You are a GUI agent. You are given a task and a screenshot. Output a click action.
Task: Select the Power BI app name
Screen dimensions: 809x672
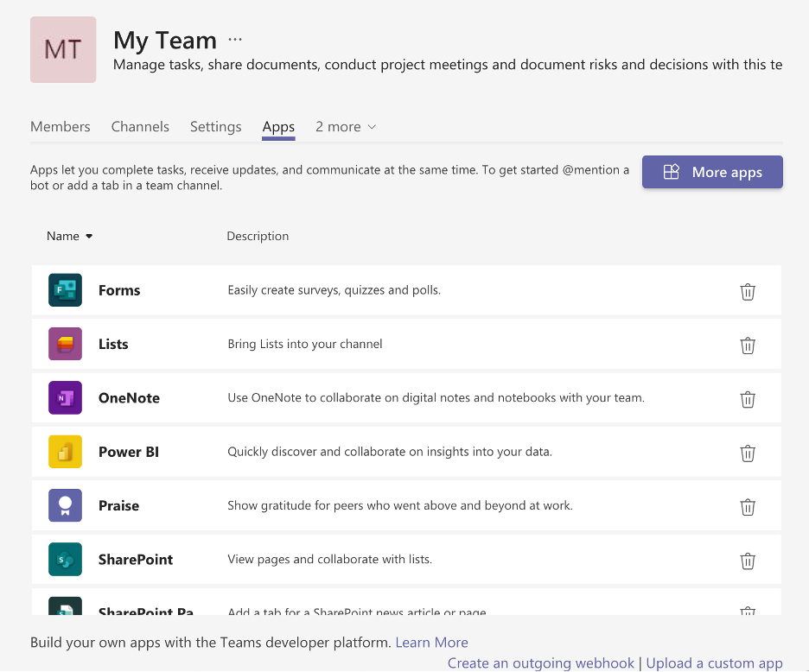click(129, 452)
